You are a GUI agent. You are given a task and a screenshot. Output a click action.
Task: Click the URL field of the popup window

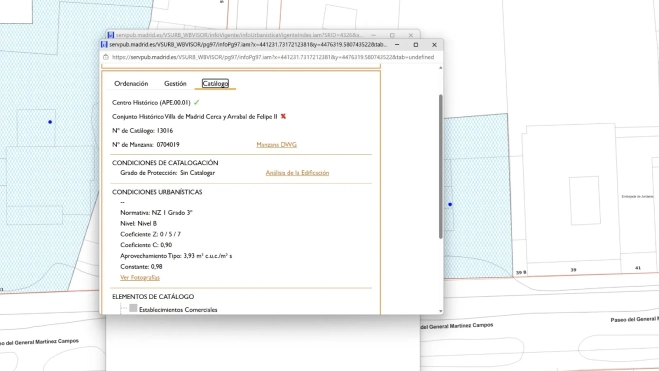pos(273,57)
